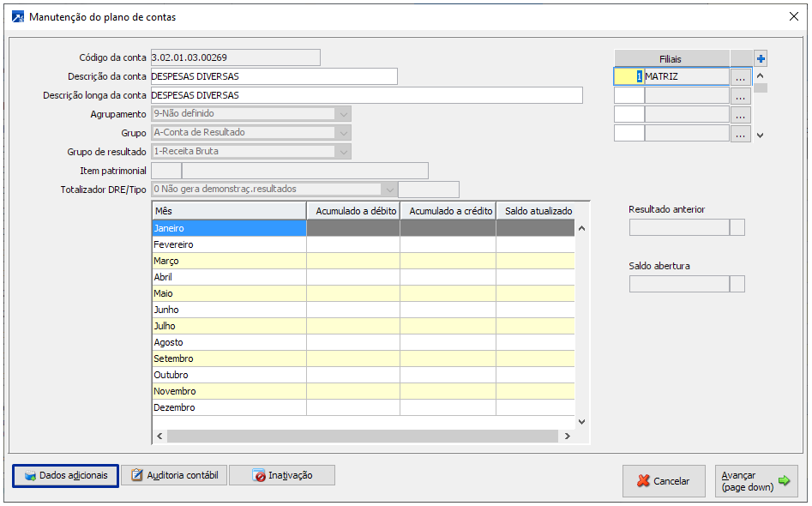Open Totalizador DRE/Tipo dropdown
The width and height of the screenshot is (812, 506).
click(x=389, y=190)
